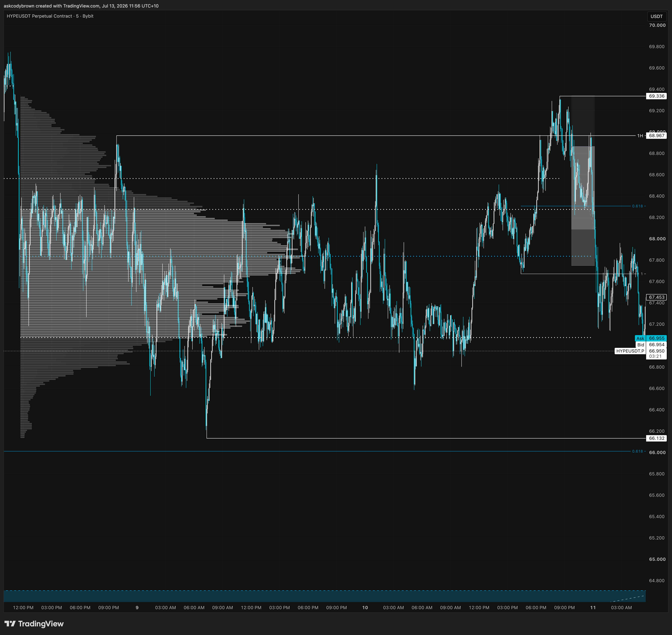
Task: Click the 68.600 price axis tick
Action: 657,175
